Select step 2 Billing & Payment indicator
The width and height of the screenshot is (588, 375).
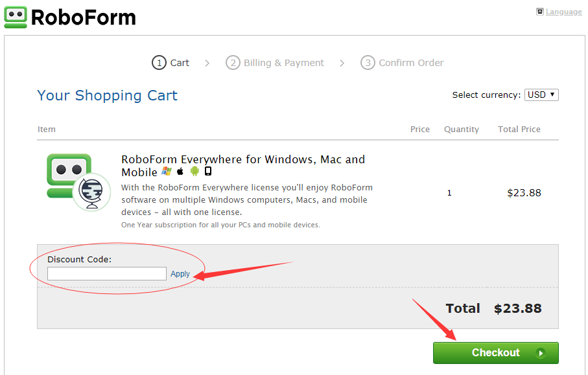tap(233, 62)
